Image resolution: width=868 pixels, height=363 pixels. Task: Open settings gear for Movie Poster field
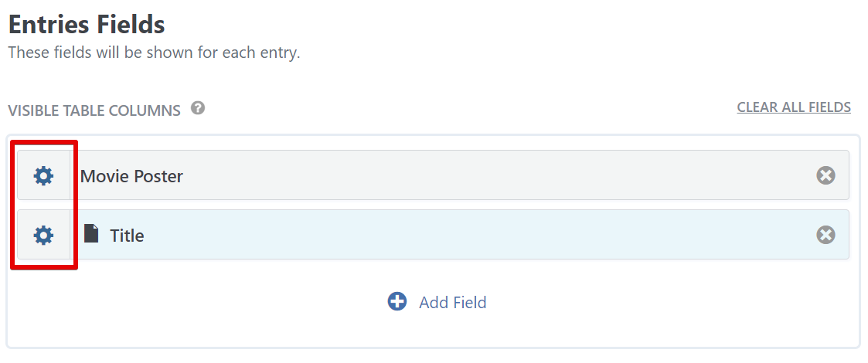(44, 176)
